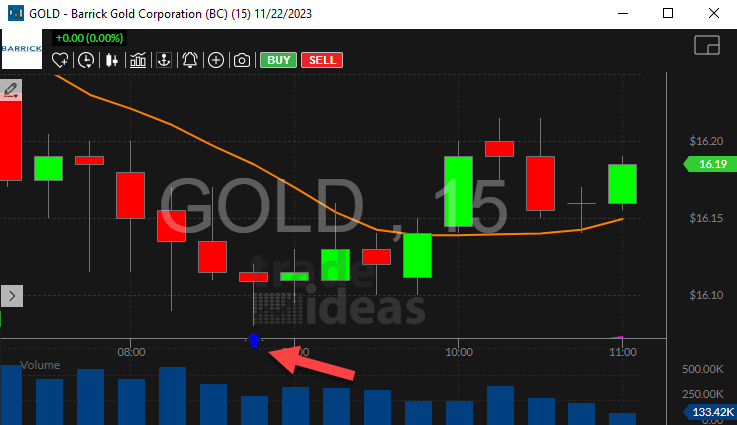This screenshot has height=425, width=737.
Task: Click the green 16.19 current price label
Action: tap(706, 163)
